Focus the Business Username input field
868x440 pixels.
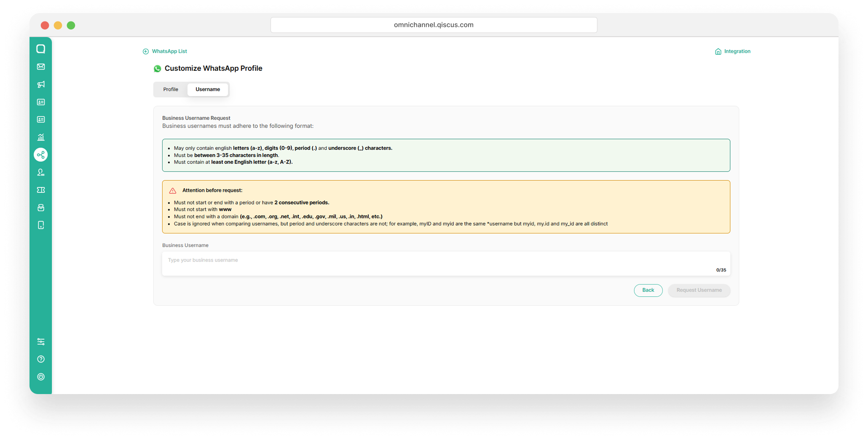[446, 264]
